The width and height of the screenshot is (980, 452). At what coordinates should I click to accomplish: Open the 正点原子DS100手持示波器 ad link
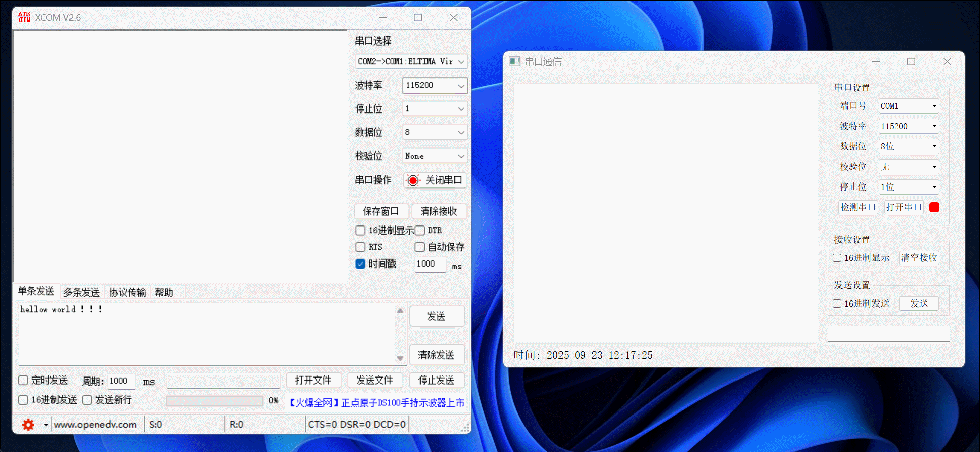[x=376, y=403]
